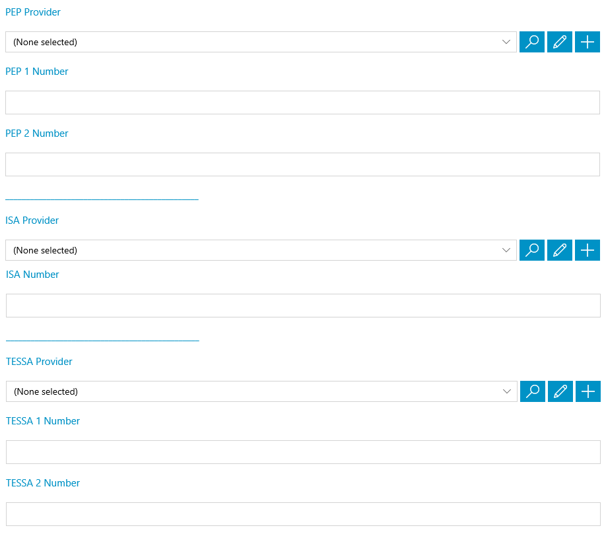The image size is (604, 533).
Task: Focus the PEP 2 Number field
Action: [302, 164]
